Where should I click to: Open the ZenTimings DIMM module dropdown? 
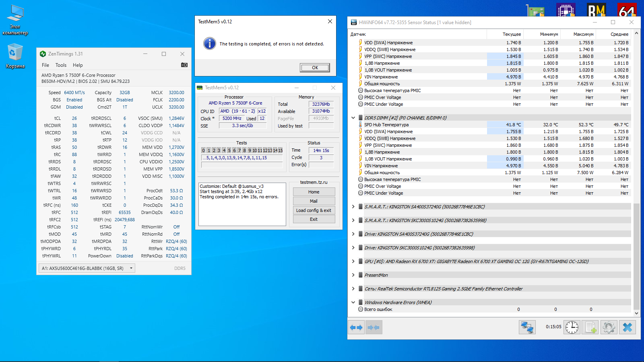pos(87,268)
